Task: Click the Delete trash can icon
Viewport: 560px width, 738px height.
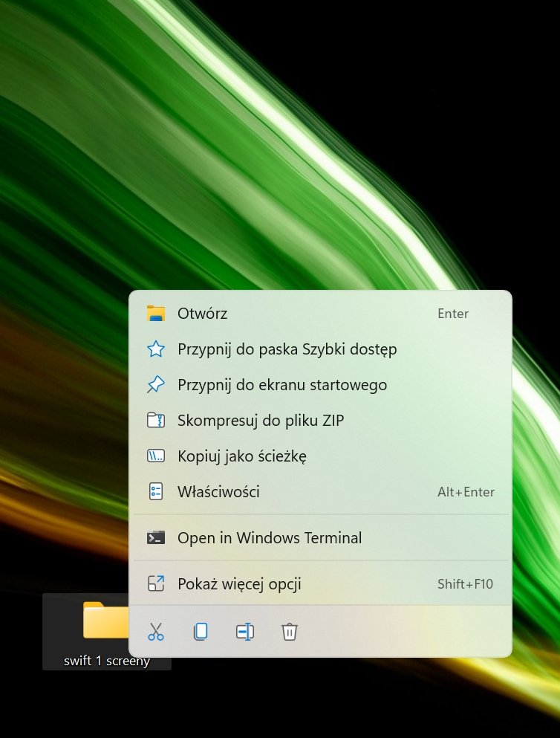Action: [x=289, y=632]
